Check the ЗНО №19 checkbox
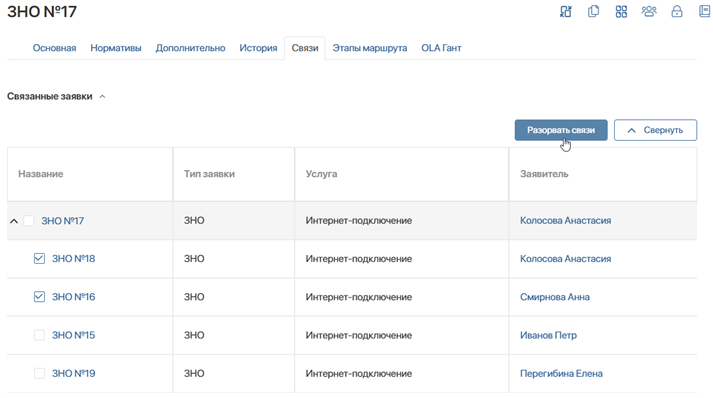Screen dimensions: 713x398 tap(40, 373)
